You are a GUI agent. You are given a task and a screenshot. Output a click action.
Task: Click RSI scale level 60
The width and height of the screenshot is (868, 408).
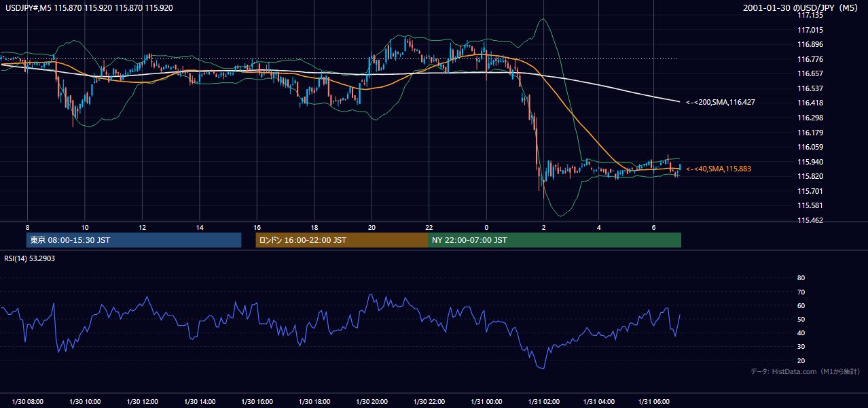pos(801,305)
